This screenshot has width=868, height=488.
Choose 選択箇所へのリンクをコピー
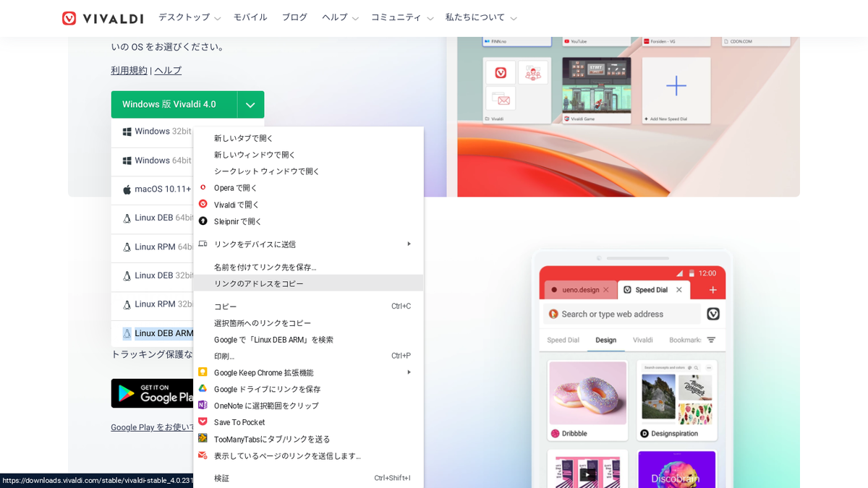point(309,323)
